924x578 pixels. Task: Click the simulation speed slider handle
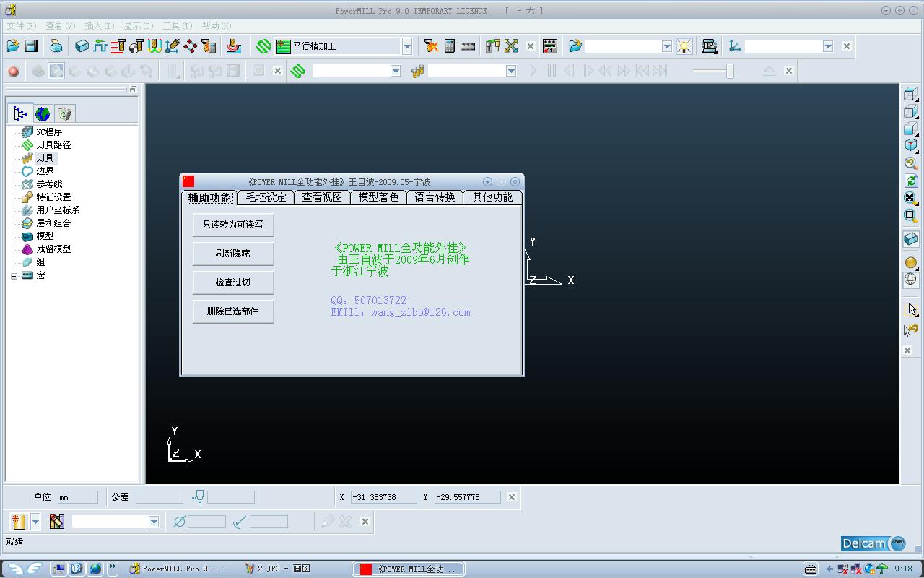(730, 71)
